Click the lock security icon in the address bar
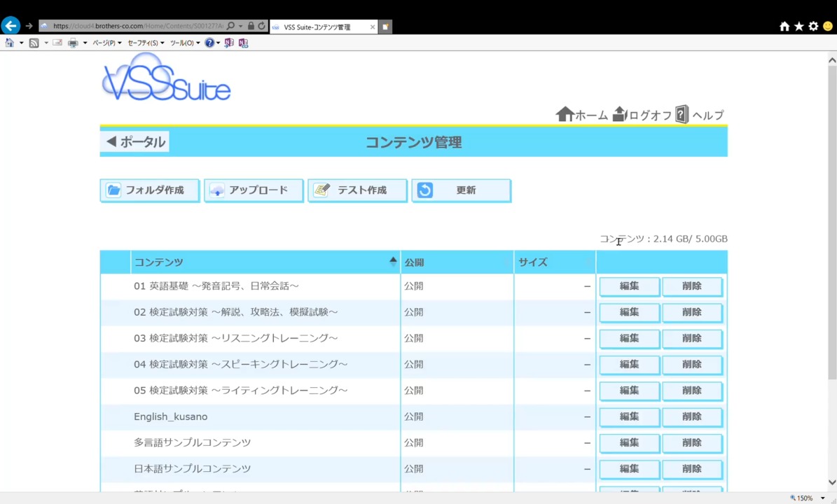 (x=251, y=26)
